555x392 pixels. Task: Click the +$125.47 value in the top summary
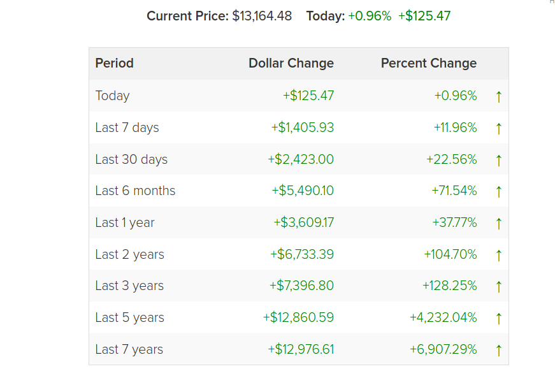pyautogui.click(x=424, y=16)
